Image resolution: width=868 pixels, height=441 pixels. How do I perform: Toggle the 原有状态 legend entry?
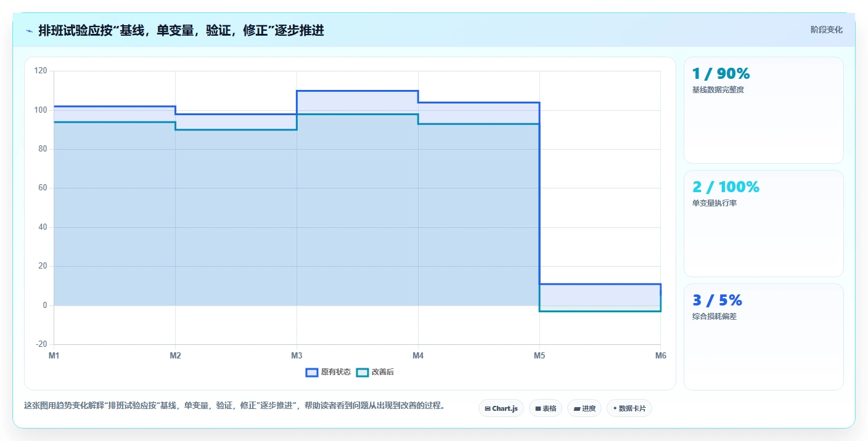[x=329, y=372]
